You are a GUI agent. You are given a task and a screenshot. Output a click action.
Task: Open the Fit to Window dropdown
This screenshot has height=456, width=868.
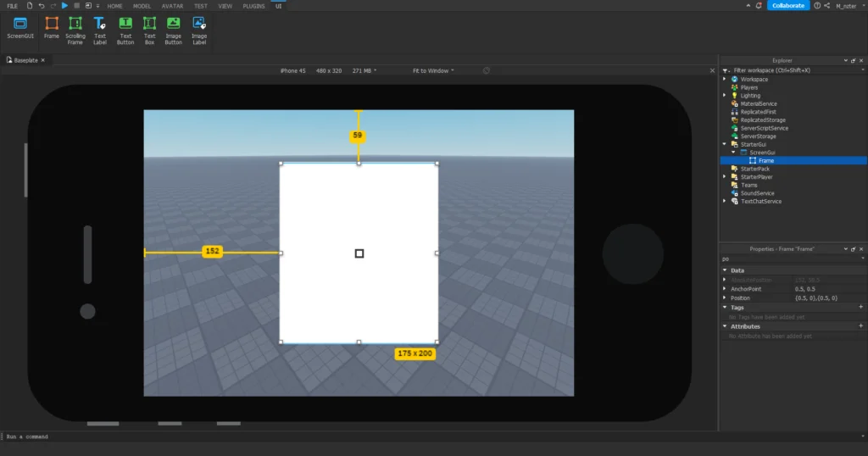pyautogui.click(x=433, y=70)
